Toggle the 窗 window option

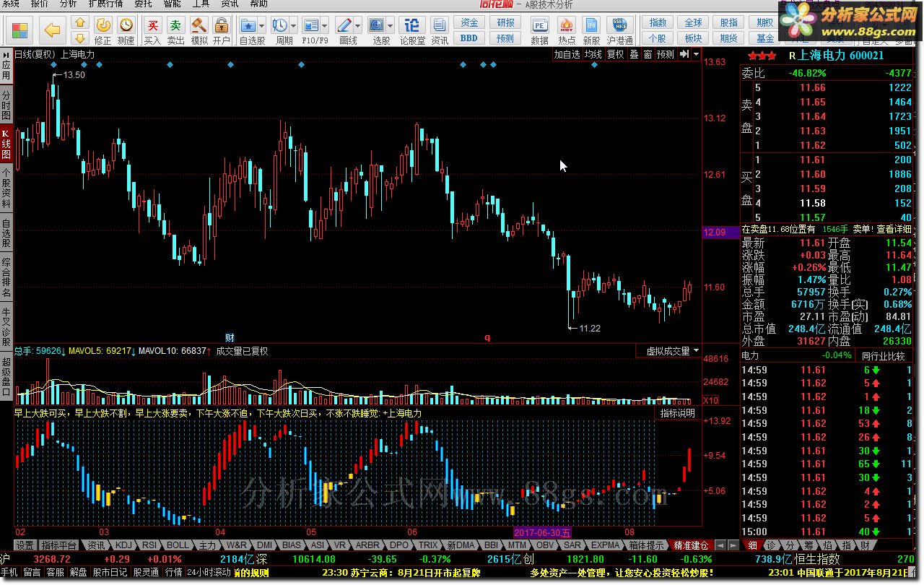[648, 54]
